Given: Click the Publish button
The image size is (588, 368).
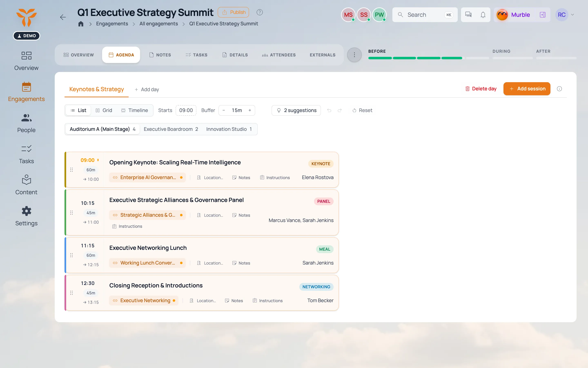Looking at the screenshot, I should [x=233, y=12].
